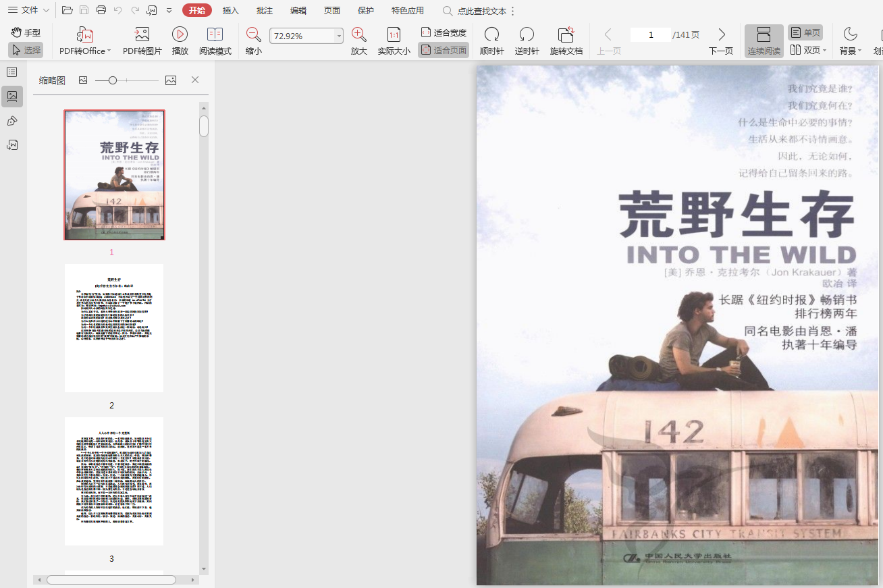This screenshot has width=883, height=588.
Task: Switch to the 批注 ribbon tab
Action: [x=265, y=10]
